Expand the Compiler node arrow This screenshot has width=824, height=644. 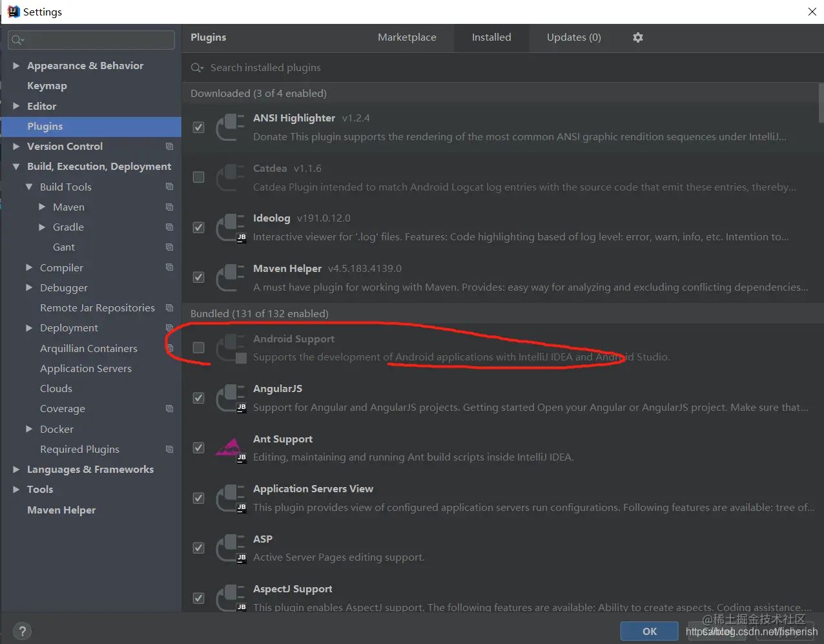29,267
